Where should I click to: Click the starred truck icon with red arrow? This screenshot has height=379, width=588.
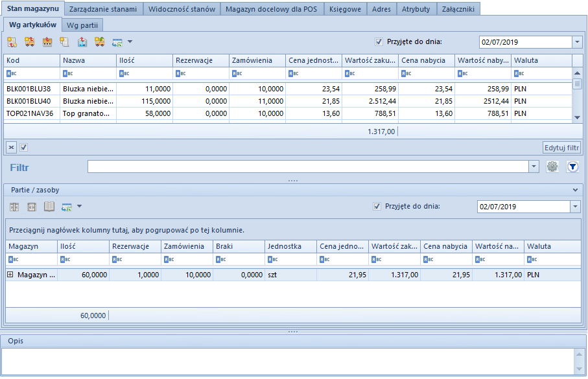[30, 42]
